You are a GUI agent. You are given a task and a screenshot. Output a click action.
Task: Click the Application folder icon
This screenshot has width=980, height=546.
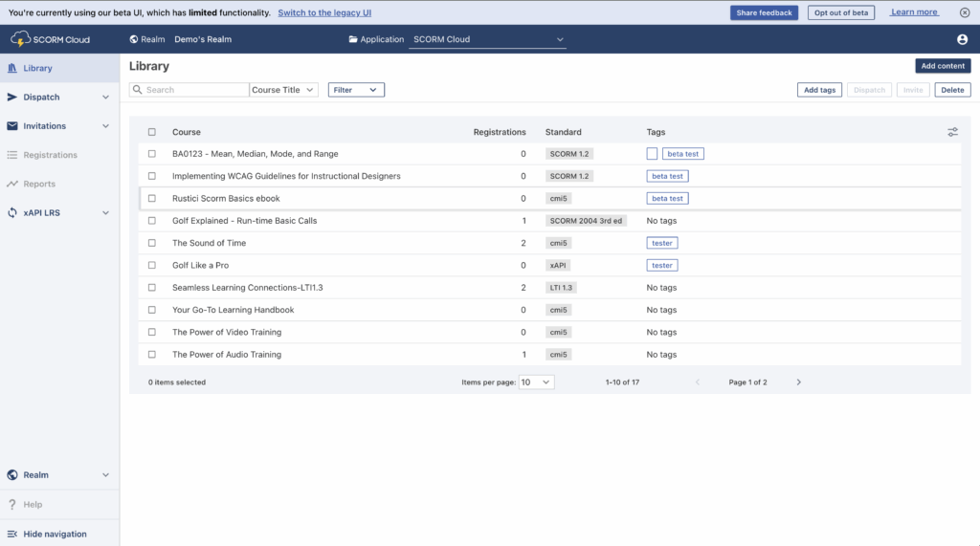point(353,39)
